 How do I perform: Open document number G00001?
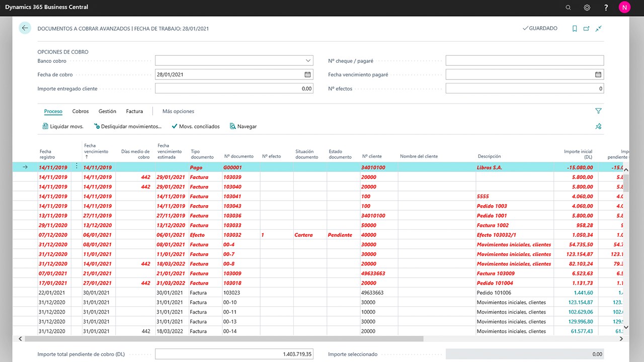pos(232,167)
